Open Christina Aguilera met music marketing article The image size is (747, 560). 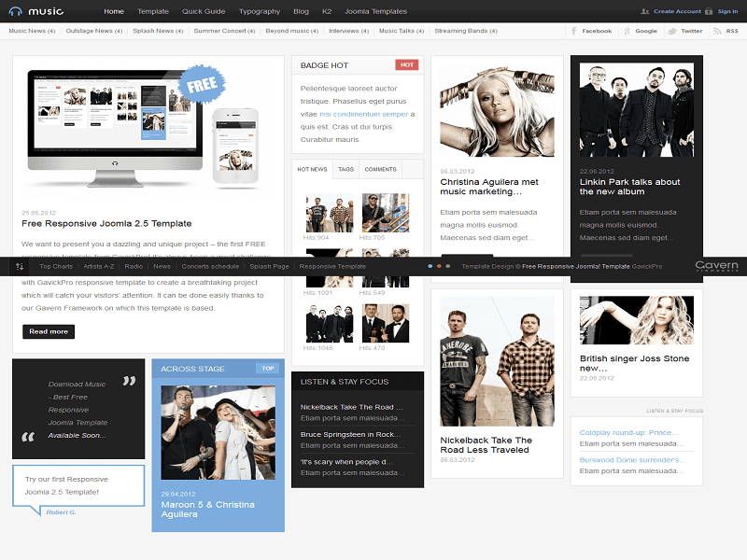[x=489, y=187]
